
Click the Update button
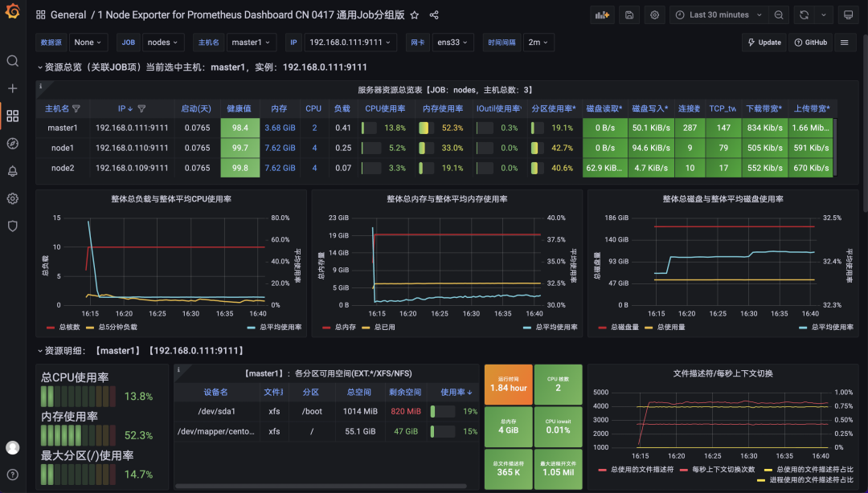(x=763, y=42)
